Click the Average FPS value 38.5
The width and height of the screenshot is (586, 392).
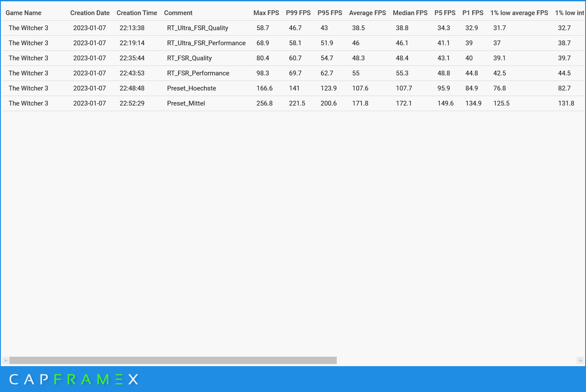tap(358, 28)
